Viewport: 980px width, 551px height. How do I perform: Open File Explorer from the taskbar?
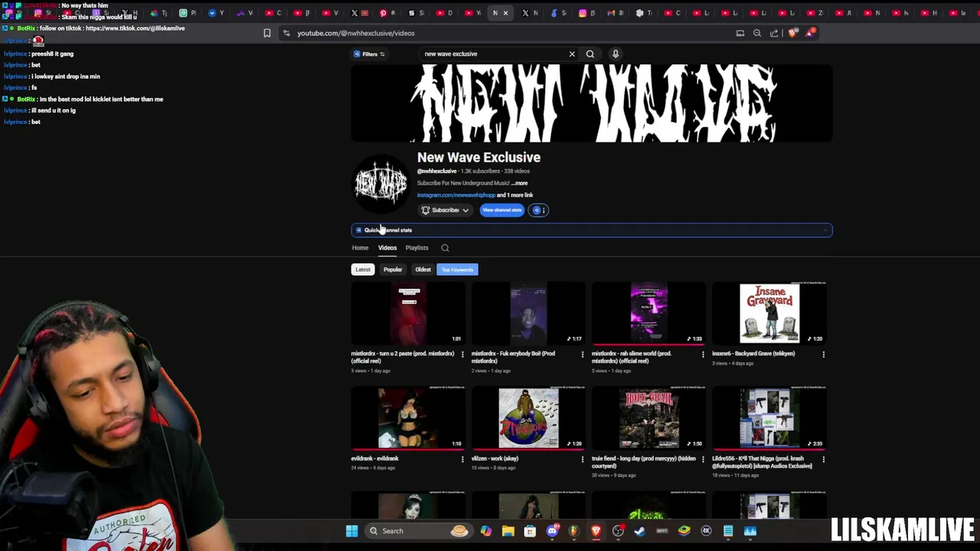[508, 531]
